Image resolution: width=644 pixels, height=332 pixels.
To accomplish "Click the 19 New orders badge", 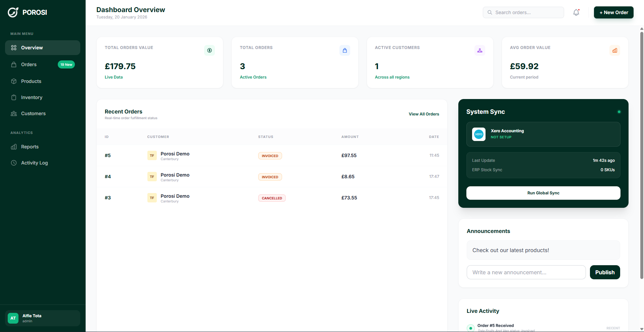I will (66, 64).
